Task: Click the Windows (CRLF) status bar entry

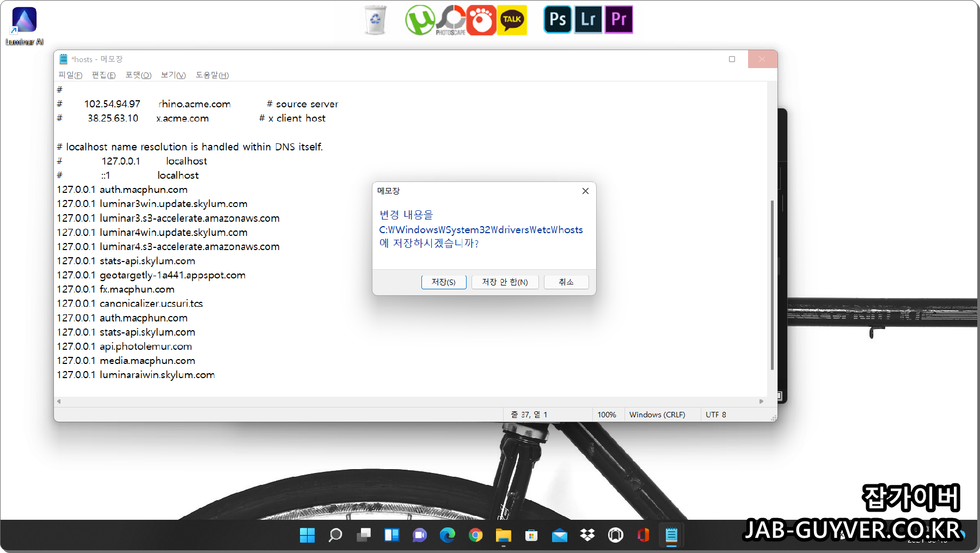Action: [x=657, y=415]
